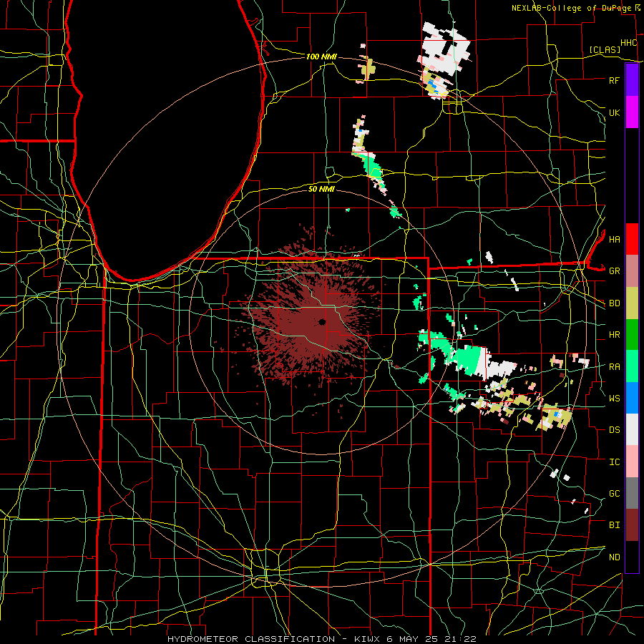Click the light pink IC legend swatch
Screen dimensions: 644x644
pos(632,462)
